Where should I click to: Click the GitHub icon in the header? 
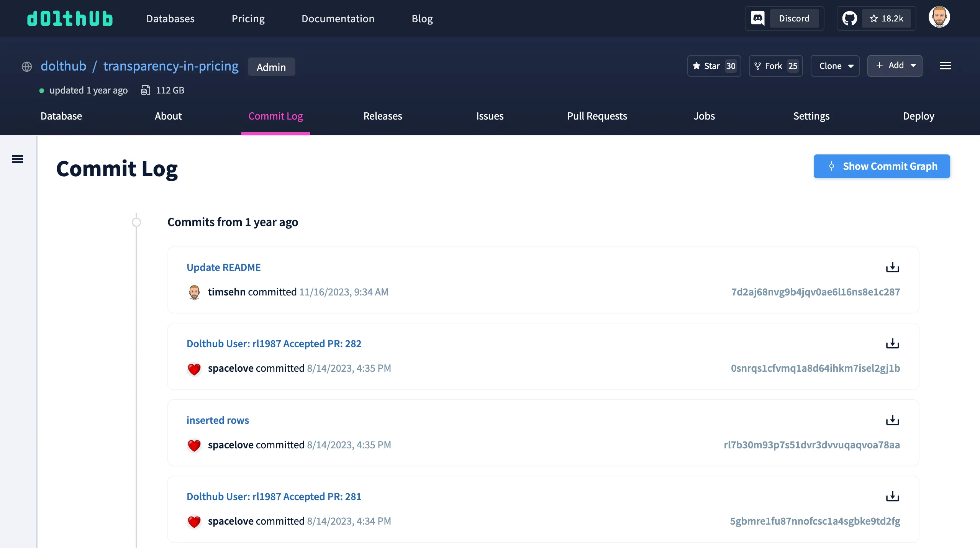click(850, 18)
